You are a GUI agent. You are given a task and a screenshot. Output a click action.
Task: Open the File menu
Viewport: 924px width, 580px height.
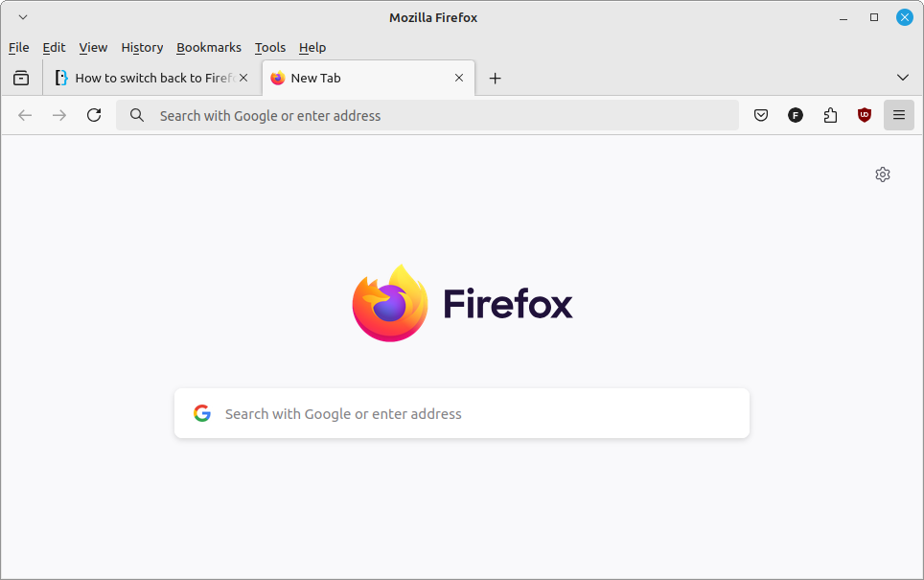19,47
